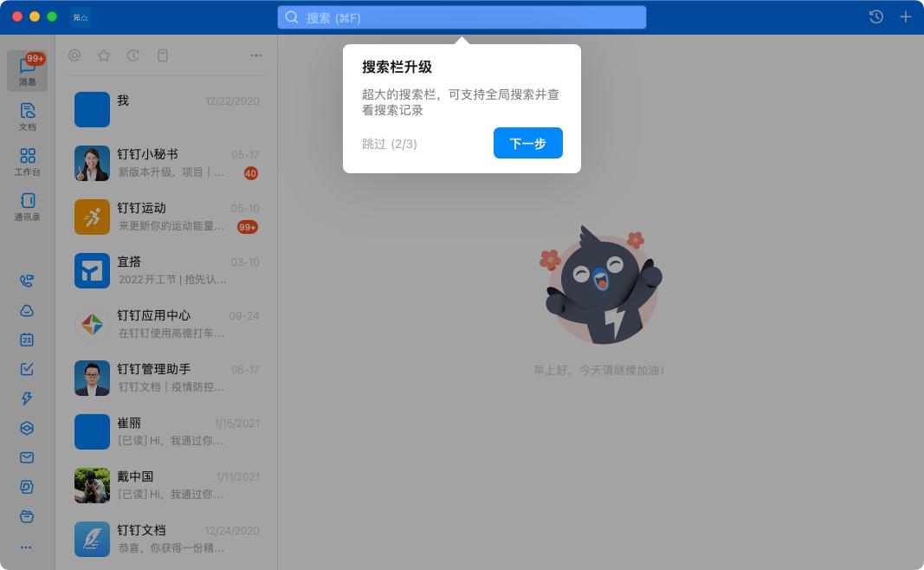924x570 pixels.
Task: Click the 钉钉文档 feather avatar
Action: 92,539
